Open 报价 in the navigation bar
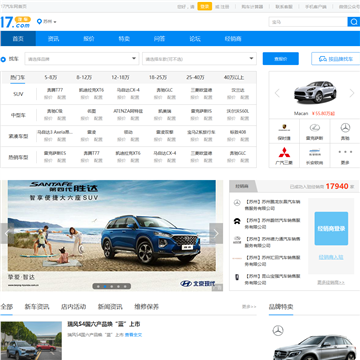Image resolution: width=360 pixels, height=360 pixels. click(89, 39)
